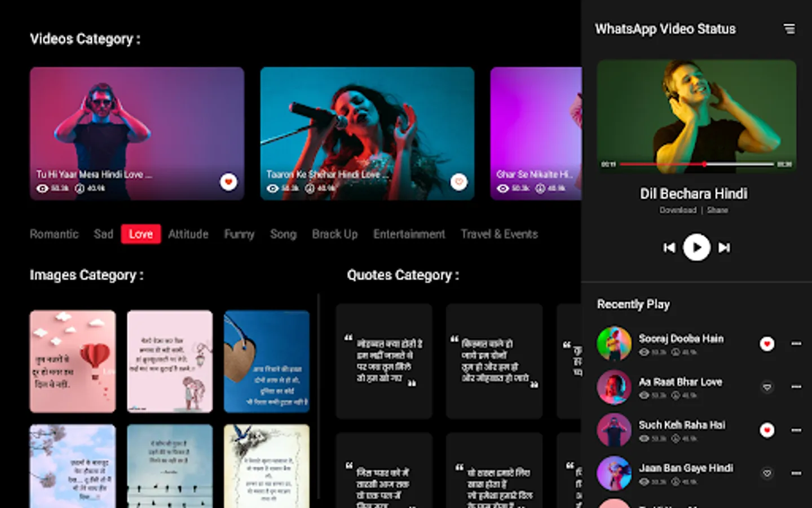Click the Sooraj Dooba Hain title
Screen dimensions: 812x508
coord(681,339)
